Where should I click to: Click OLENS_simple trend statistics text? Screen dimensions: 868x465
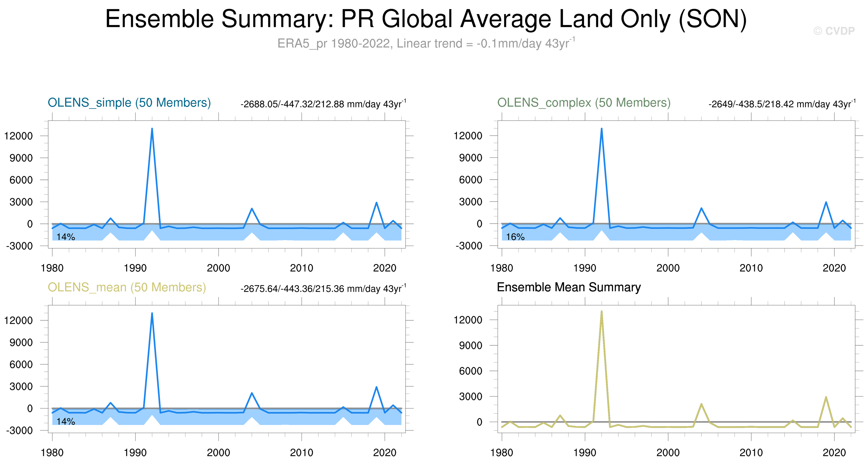[x=323, y=104]
